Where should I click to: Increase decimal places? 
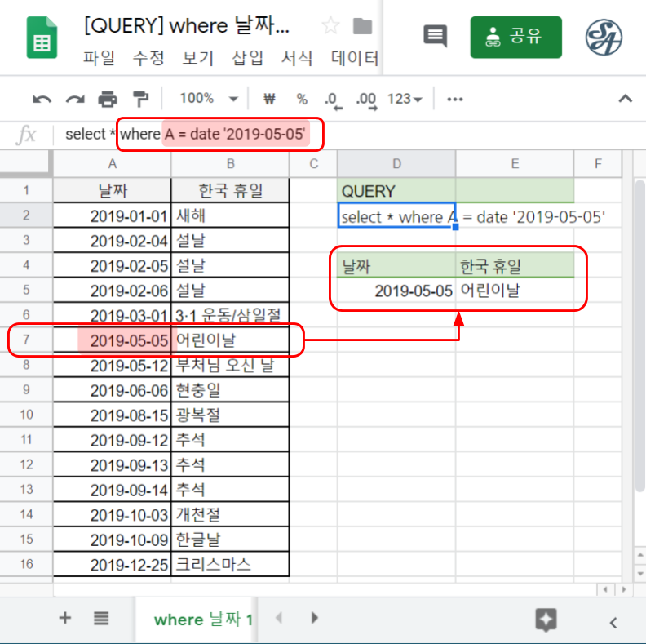[x=367, y=100]
